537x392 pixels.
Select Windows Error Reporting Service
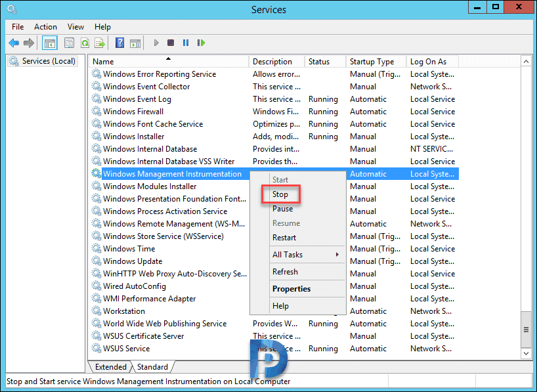274,74
